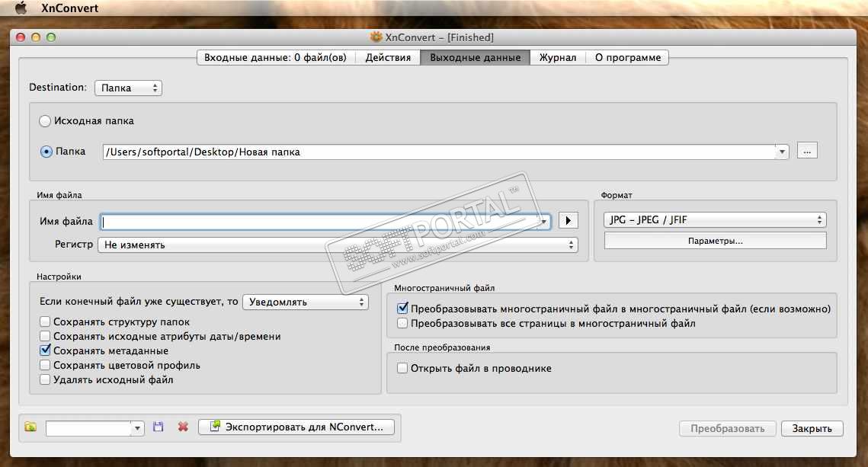The height and width of the screenshot is (467, 868).
Task: Delete script with the red X icon
Action: pos(183,427)
